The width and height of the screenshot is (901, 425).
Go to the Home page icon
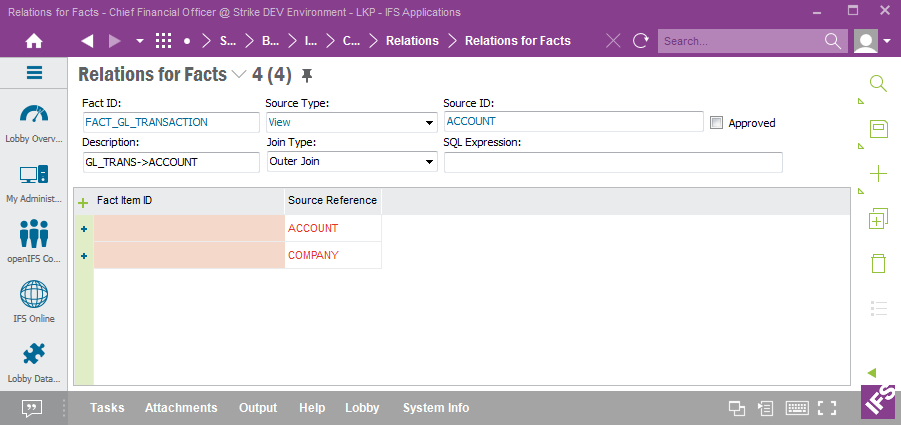pyautogui.click(x=34, y=41)
